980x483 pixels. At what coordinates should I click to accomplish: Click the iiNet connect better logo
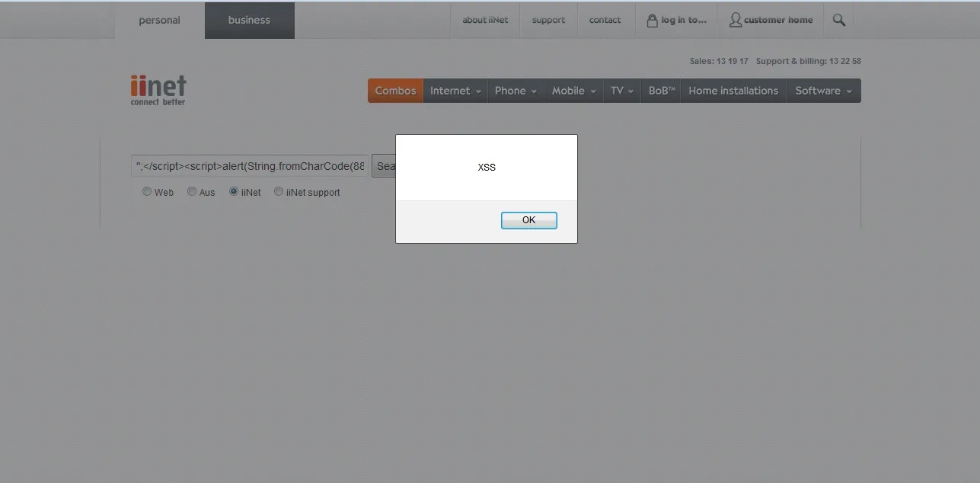158,90
